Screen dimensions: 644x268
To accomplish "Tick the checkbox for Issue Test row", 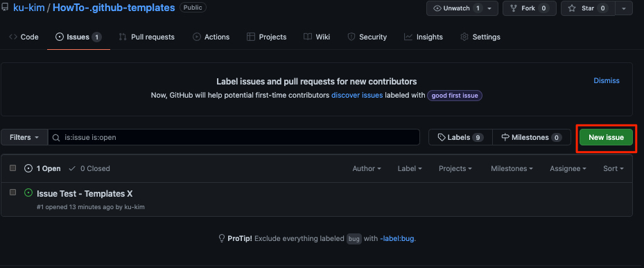I will point(12,192).
